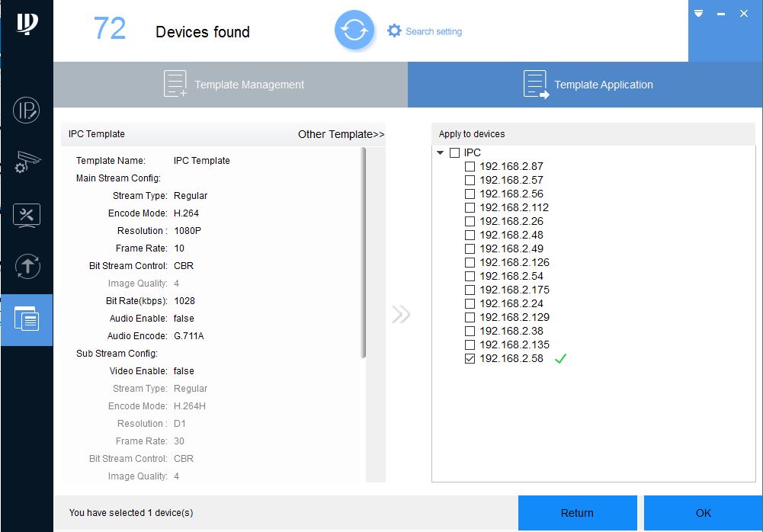This screenshot has height=532, width=763.
Task: Select the template sidebar icon
Action: click(27, 319)
